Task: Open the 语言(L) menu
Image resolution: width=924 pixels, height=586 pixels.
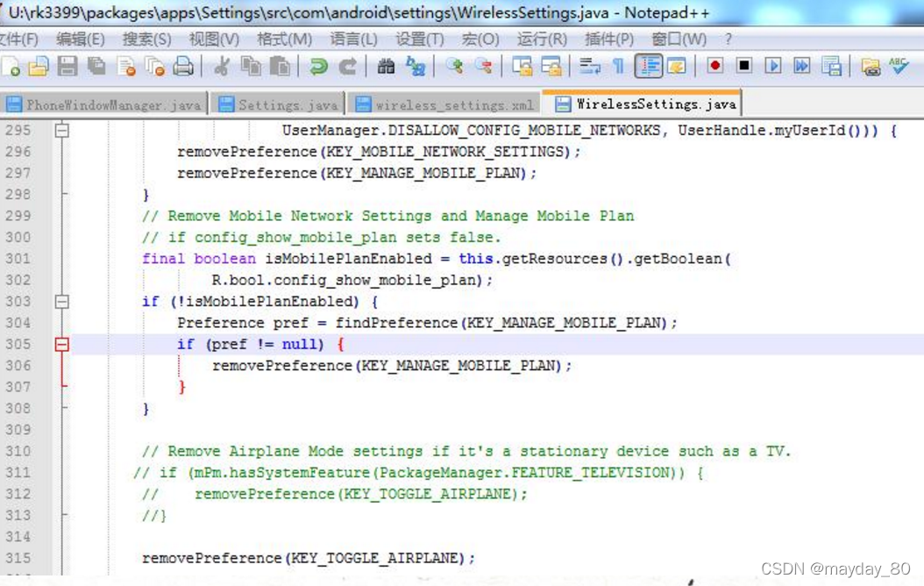Action: point(353,39)
